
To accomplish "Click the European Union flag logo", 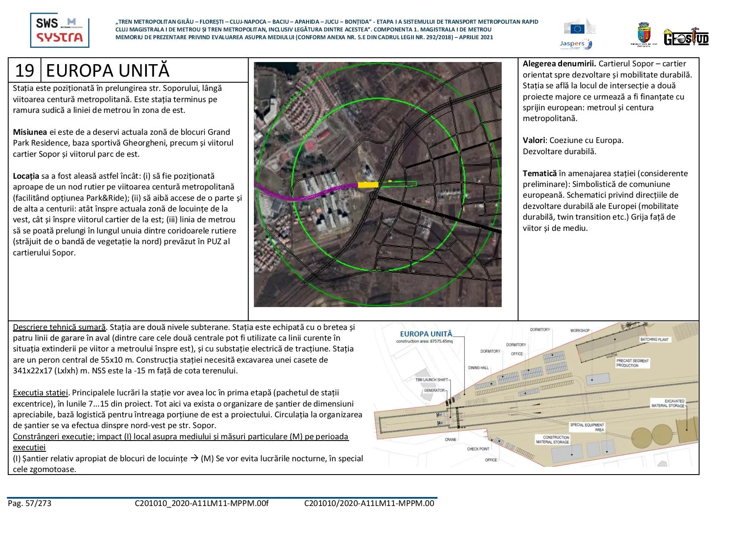I will pos(577,28).
